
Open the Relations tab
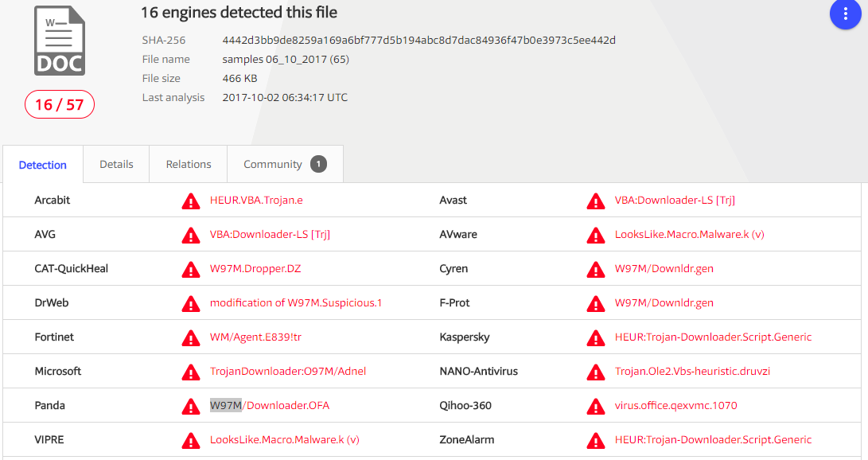(x=189, y=164)
